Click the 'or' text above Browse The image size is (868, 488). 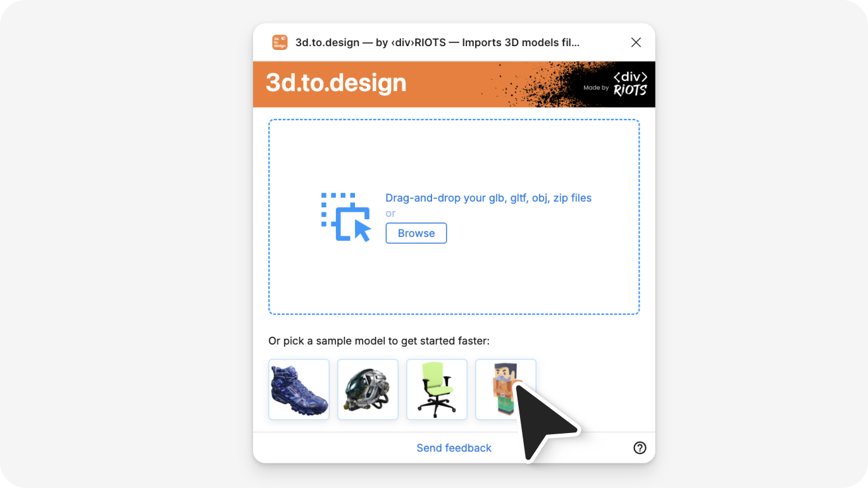click(390, 214)
